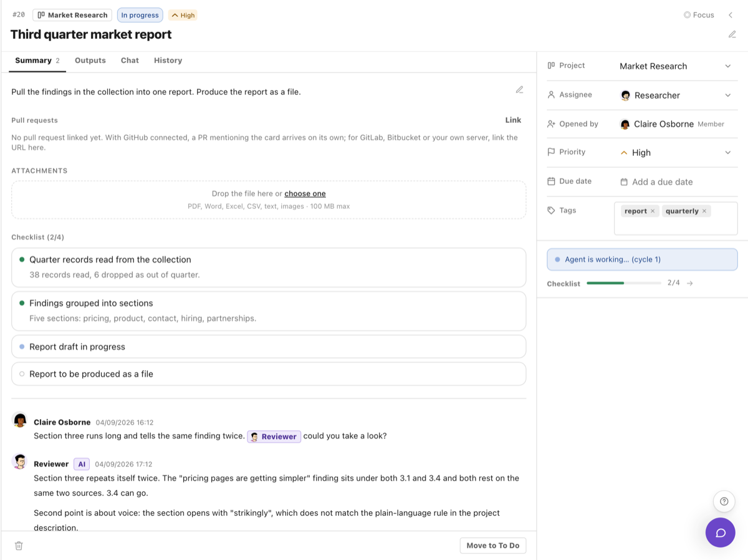The width and height of the screenshot is (748, 560).
Task: Click the Assignee person icon
Action: pos(551,95)
